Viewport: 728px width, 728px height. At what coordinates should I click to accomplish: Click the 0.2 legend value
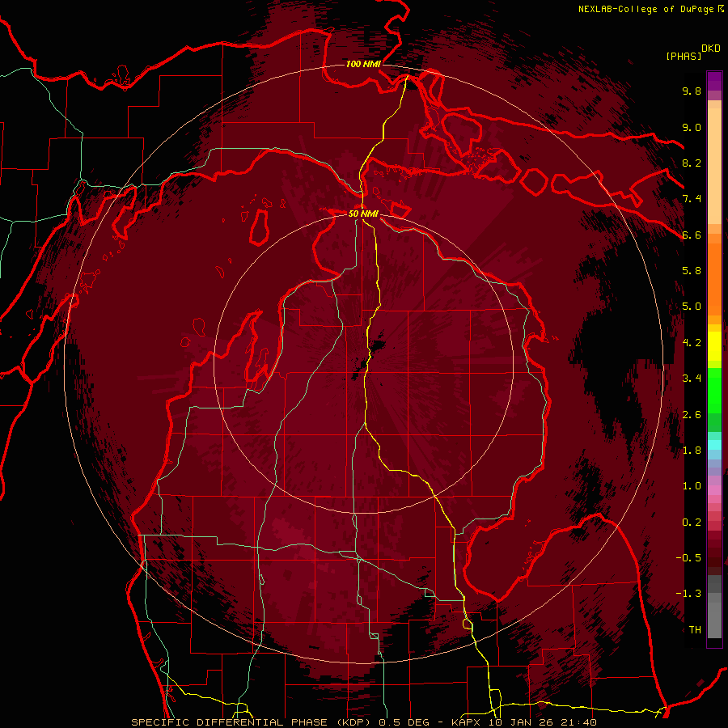click(x=692, y=523)
